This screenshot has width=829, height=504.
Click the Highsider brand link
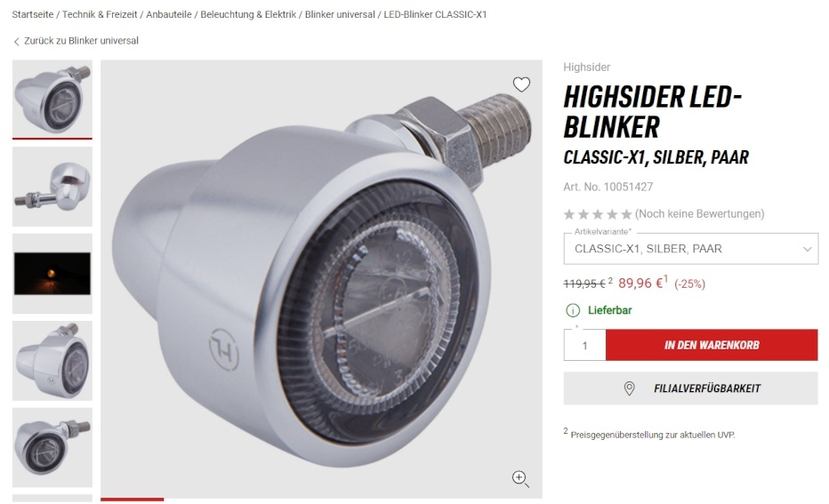click(x=586, y=67)
